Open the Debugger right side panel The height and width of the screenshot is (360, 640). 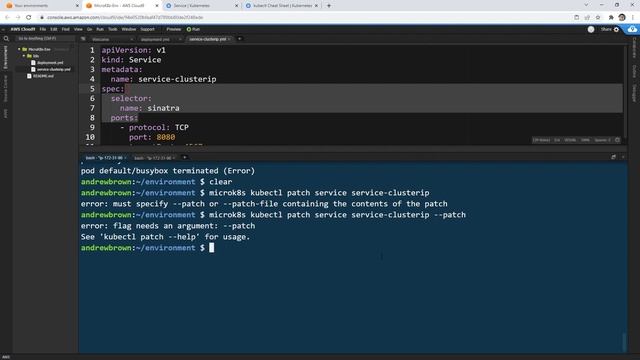[634, 93]
